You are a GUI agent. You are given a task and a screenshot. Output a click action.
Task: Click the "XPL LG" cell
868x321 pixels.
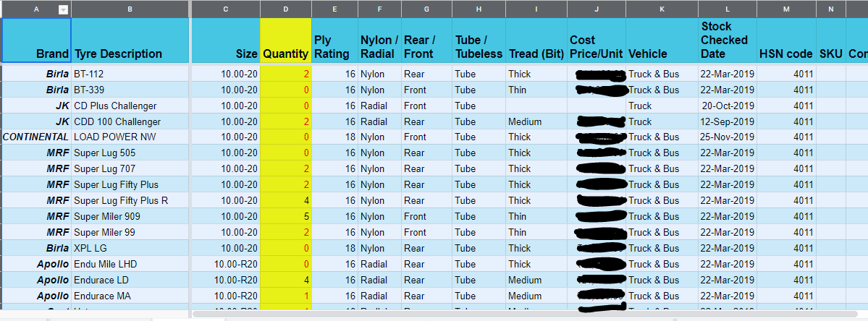pyautogui.click(x=130, y=248)
